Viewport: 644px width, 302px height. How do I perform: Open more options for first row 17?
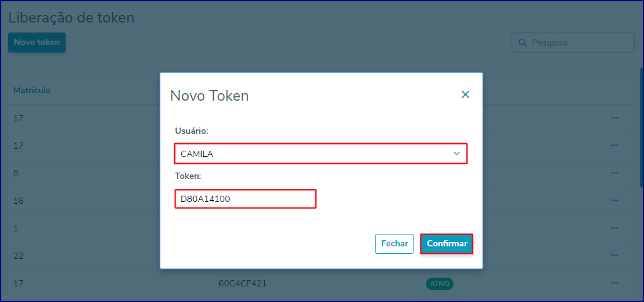click(615, 118)
